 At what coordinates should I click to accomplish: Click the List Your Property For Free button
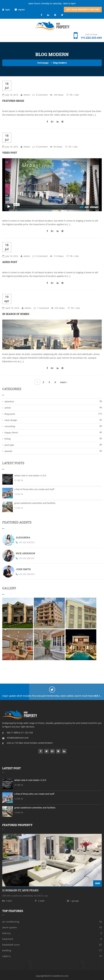click(83, 10)
